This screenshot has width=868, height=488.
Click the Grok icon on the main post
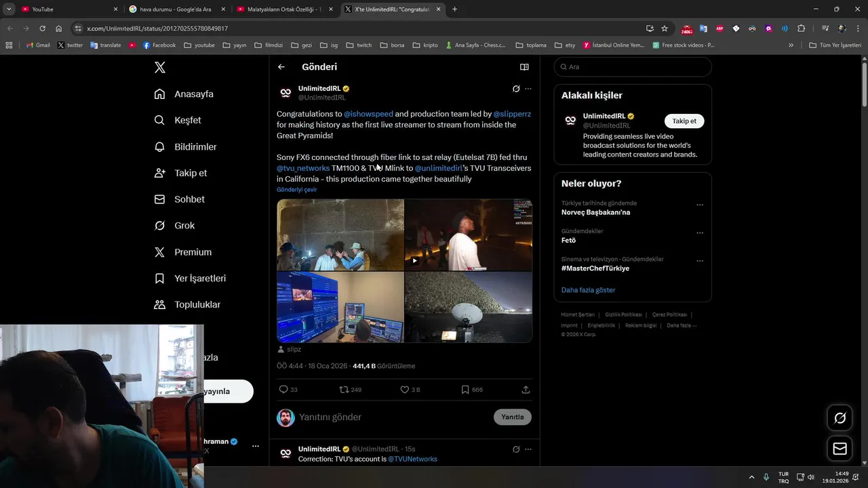[x=516, y=89]
